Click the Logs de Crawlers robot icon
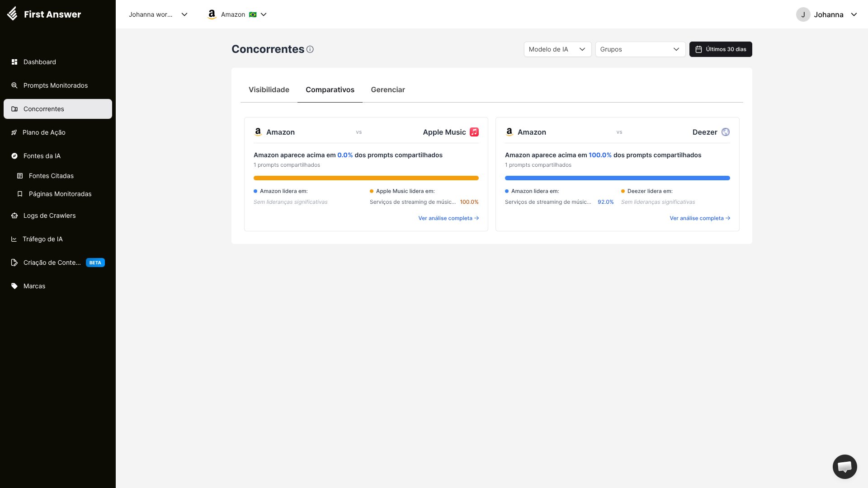Image resolution: width=868 pixels, height=488 pixels. point(14,216)
